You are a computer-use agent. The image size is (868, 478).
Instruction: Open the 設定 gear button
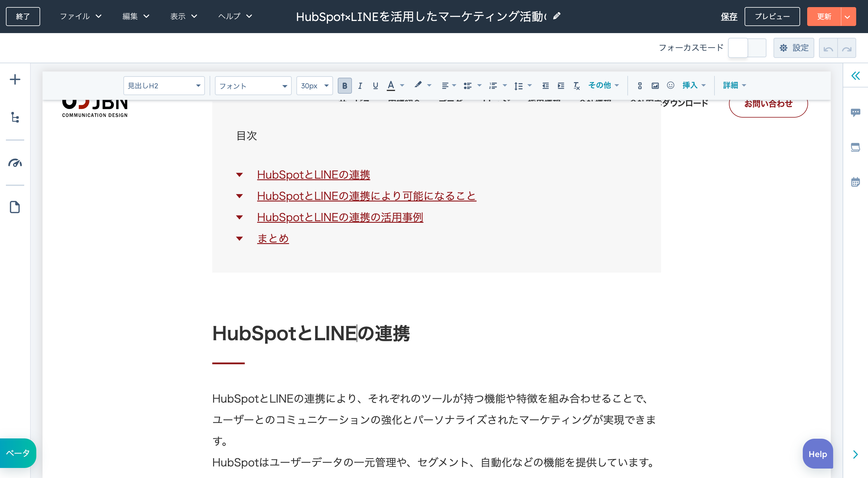click(794, 48)
